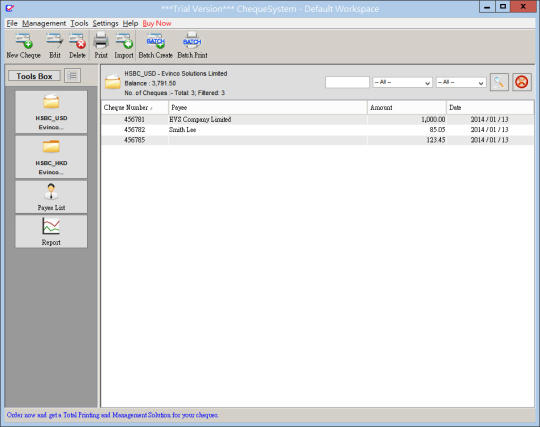The height and width of the screenshot is (427, 540).
Task: Click payee Smith Lee
Action: point(183,130)
